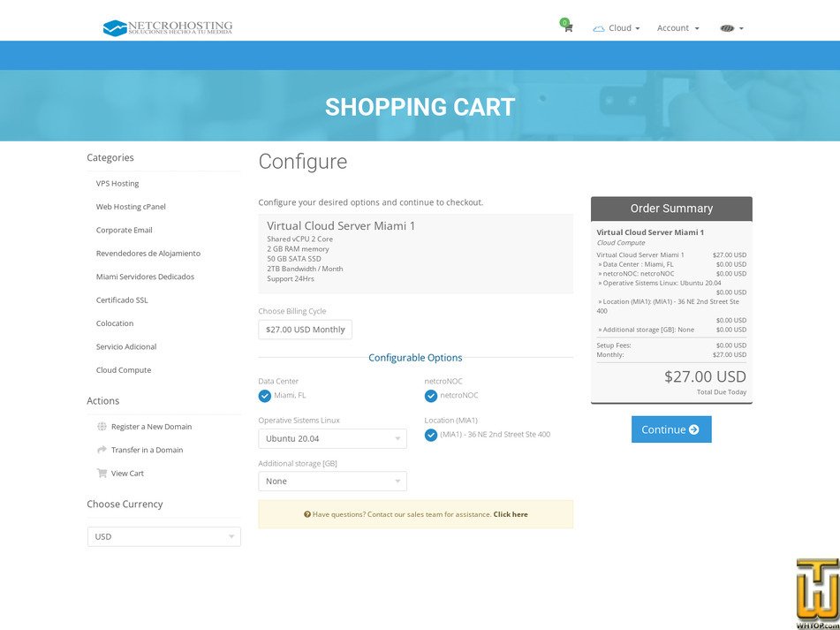This screenshot has width=840, height=630.
Task: Check the netcroNOC option
Action: tap(429, 395)
